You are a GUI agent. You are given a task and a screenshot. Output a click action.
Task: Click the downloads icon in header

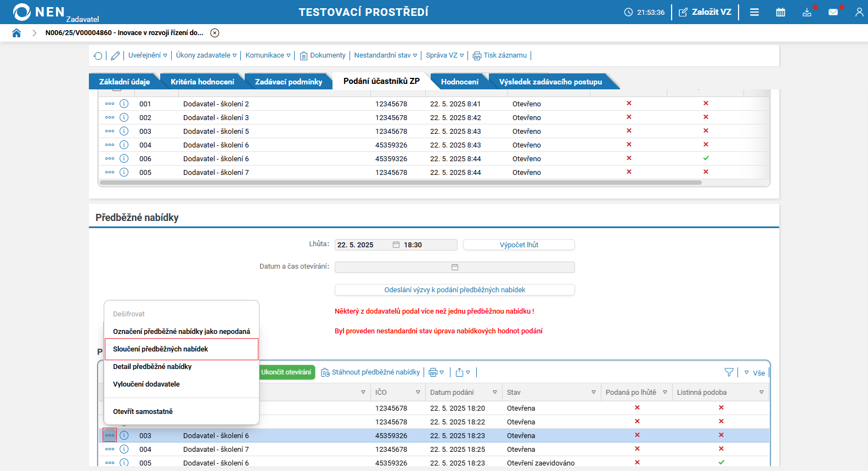click(807, 12)
